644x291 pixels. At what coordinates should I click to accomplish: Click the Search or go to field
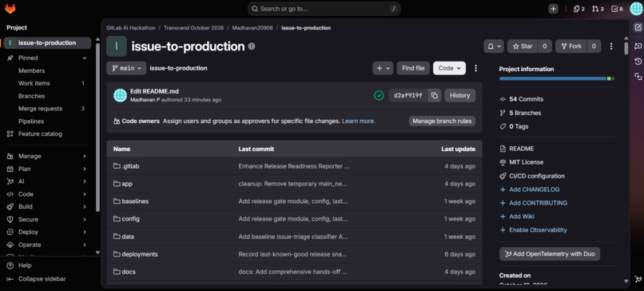point(324,9)
